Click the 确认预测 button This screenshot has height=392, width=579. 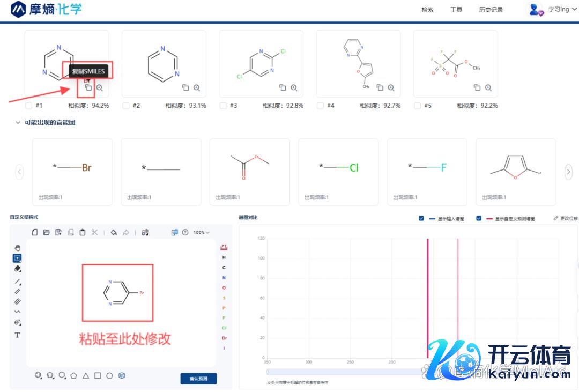click(x=198, y=379)
